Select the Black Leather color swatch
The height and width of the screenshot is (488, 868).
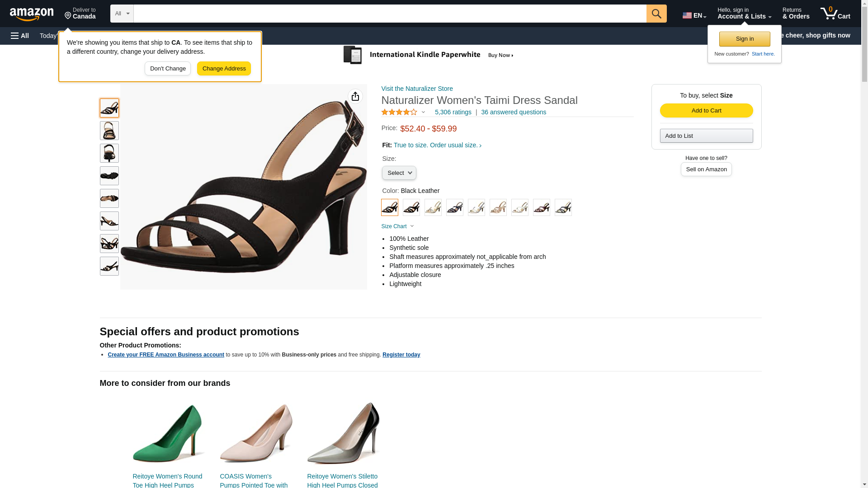(390, 207)
